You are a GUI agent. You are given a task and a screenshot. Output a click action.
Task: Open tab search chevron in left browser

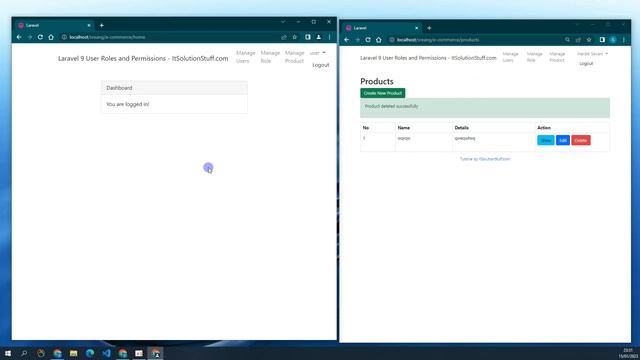point(283,22)
